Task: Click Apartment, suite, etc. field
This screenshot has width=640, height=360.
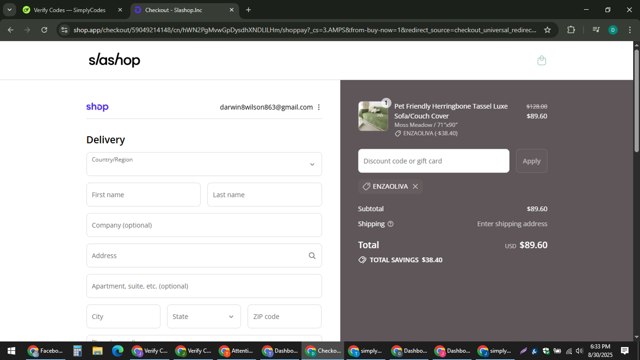Action: pyautogui.click(x=204, y=286)
